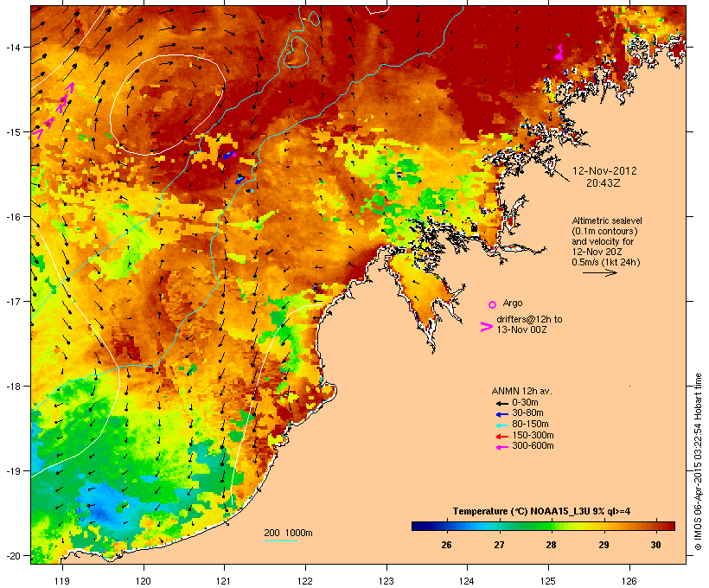The image size is (709, 588).
Task: Click the longitude axis label 123
Action: click(x=386, y=581)
